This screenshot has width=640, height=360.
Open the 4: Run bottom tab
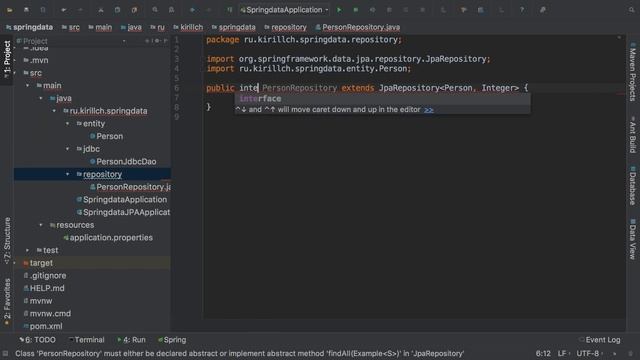pos(131,340)
